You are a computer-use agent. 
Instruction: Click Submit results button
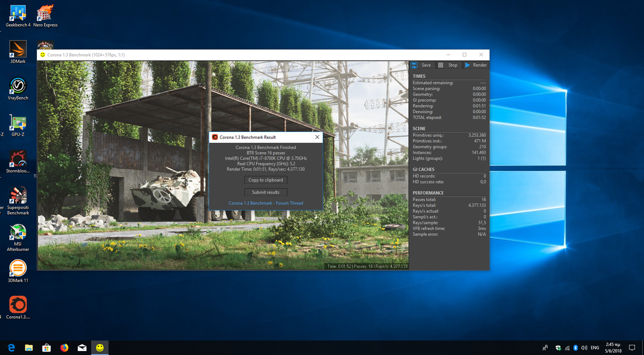coord(266,192)
